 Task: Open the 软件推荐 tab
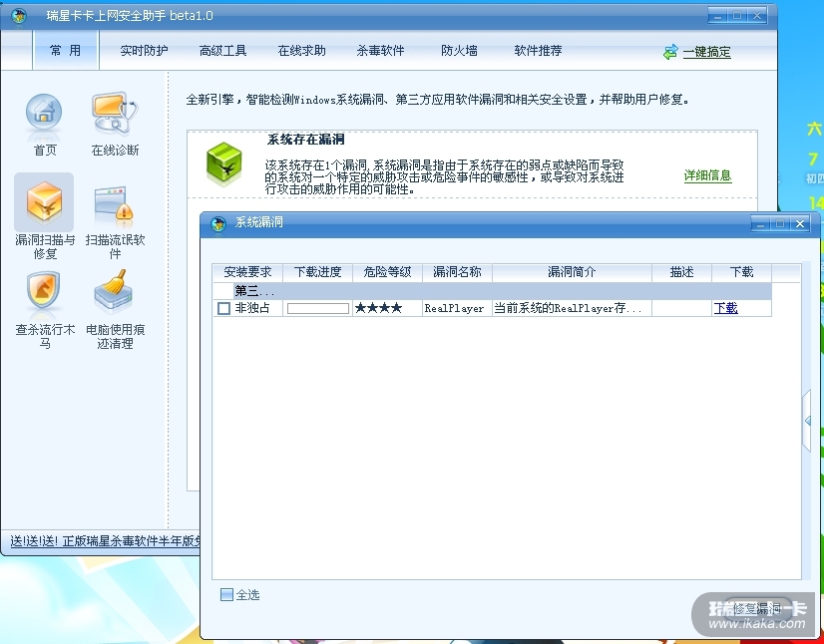coord(538,51)
